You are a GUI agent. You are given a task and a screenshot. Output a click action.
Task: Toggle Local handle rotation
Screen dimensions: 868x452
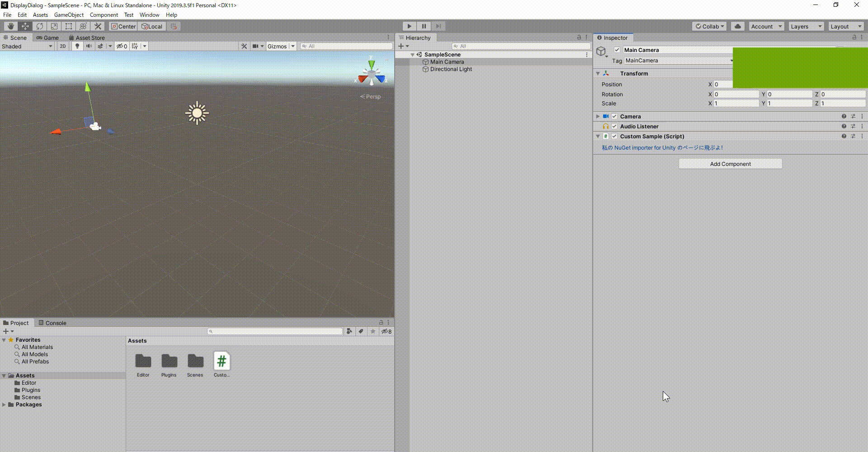click(x=152, y=26)
